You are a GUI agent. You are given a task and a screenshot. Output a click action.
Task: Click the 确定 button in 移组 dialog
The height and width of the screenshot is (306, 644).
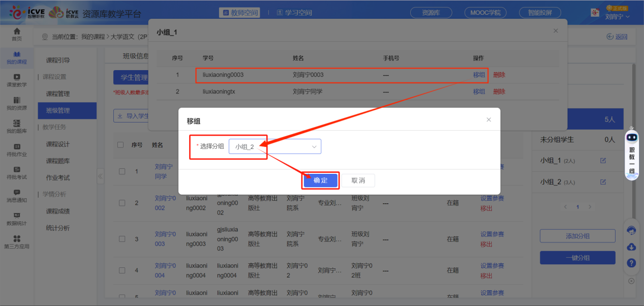[x=321, y=180]
